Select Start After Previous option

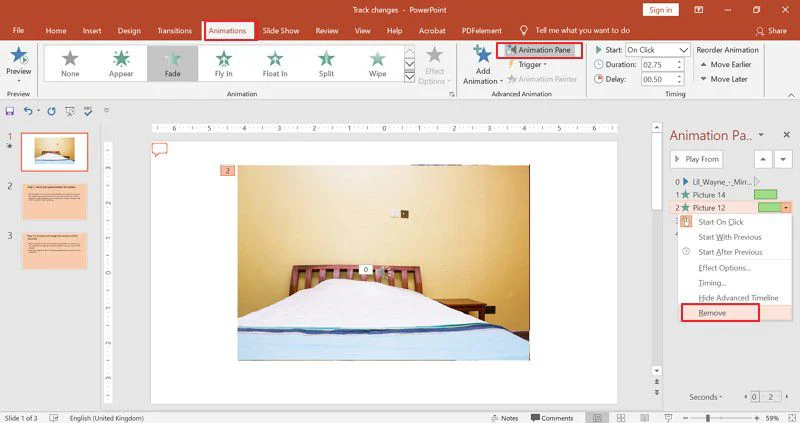tap(735, 252)
